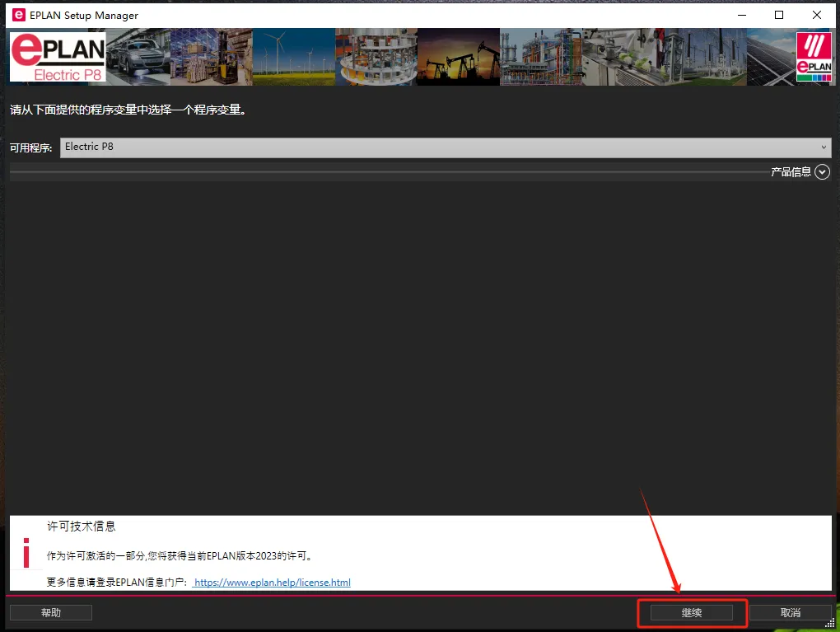Click the 帮助 (Help) button

point(51,613)
